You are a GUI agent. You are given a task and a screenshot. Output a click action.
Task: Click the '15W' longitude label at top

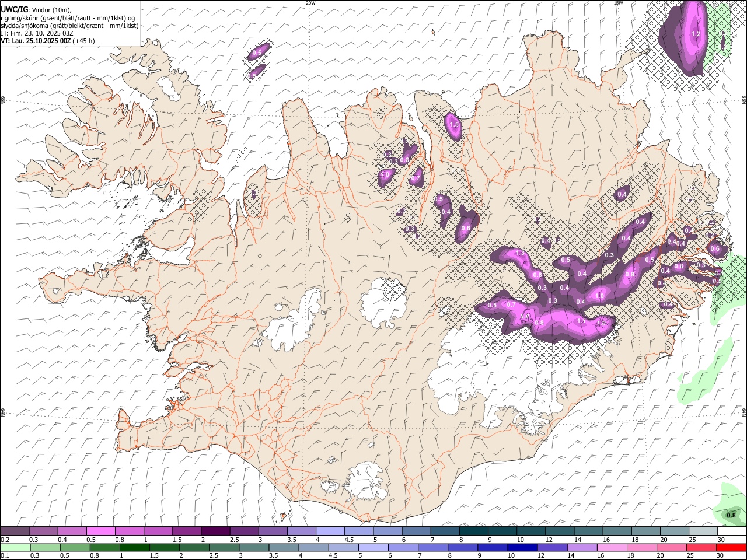(618, 3)
